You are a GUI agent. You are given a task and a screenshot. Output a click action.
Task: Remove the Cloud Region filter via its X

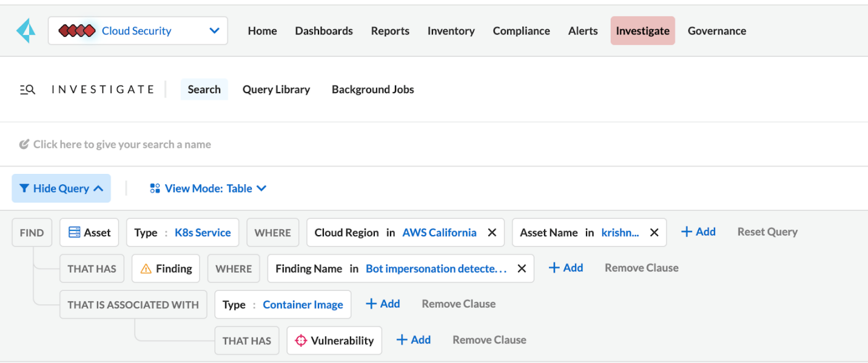(491, 232)
